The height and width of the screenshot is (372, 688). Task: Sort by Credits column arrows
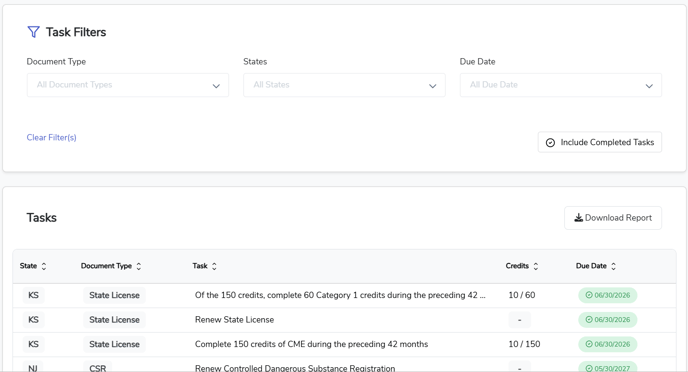pos(536,266)
